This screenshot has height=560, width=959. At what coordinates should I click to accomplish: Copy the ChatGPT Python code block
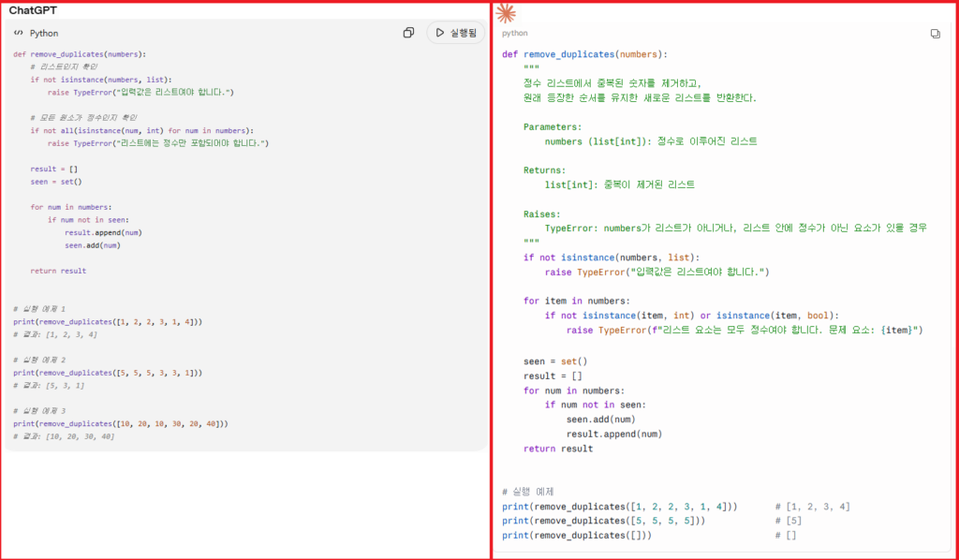pyautogui.click(x=408, y=33)
